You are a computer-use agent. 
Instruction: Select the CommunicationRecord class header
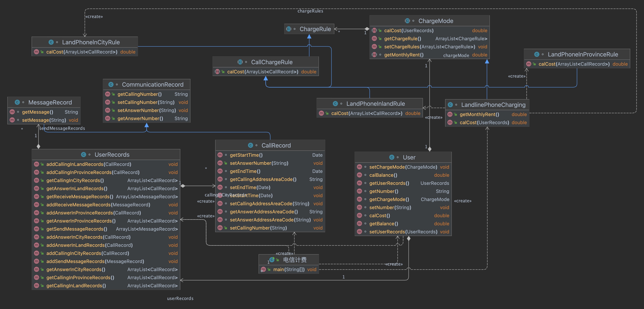pos(153,85)
